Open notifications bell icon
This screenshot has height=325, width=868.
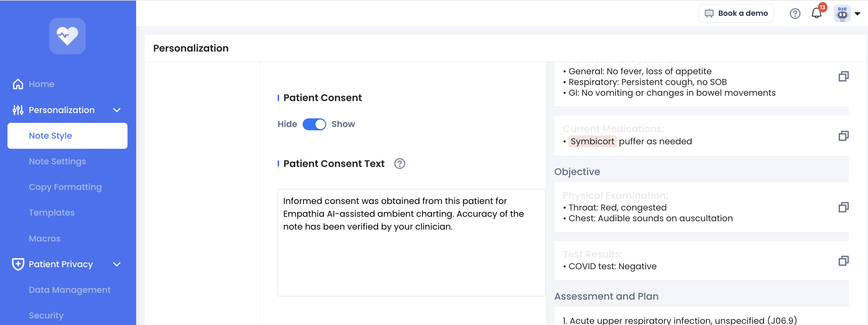(816, 13)
